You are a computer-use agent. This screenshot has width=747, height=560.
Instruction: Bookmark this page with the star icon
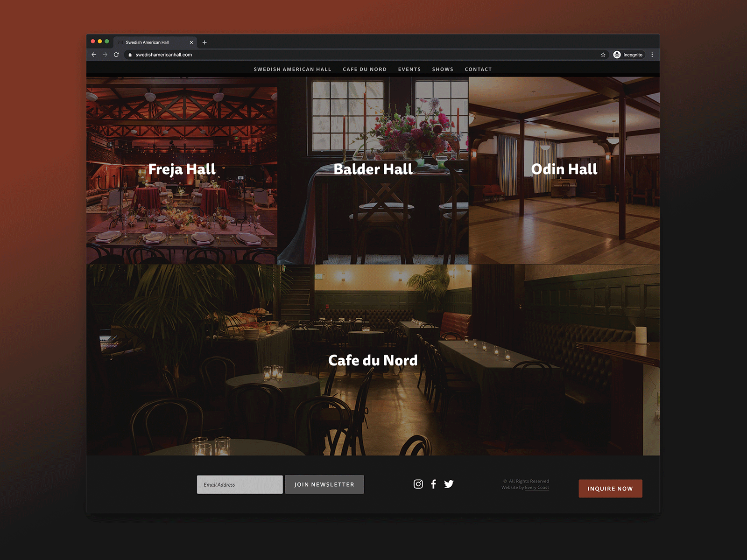pos(603,55)
